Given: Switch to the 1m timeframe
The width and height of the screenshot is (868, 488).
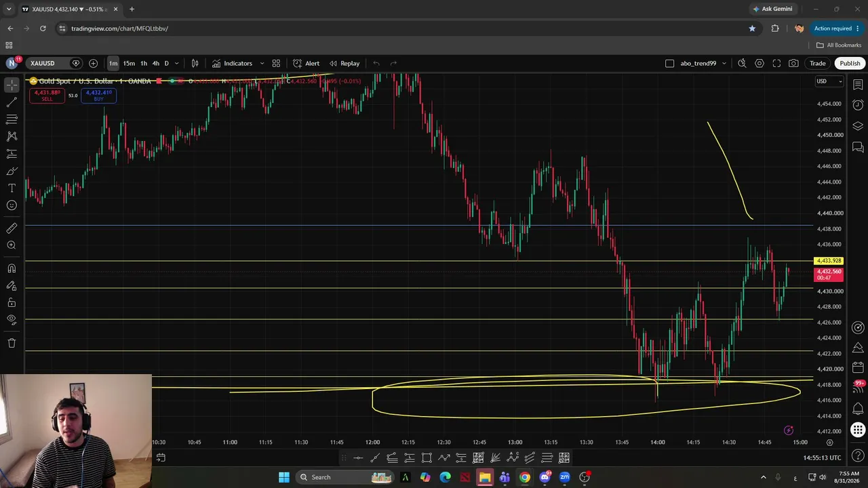Looking at the screenshot, I should [113, 63].
